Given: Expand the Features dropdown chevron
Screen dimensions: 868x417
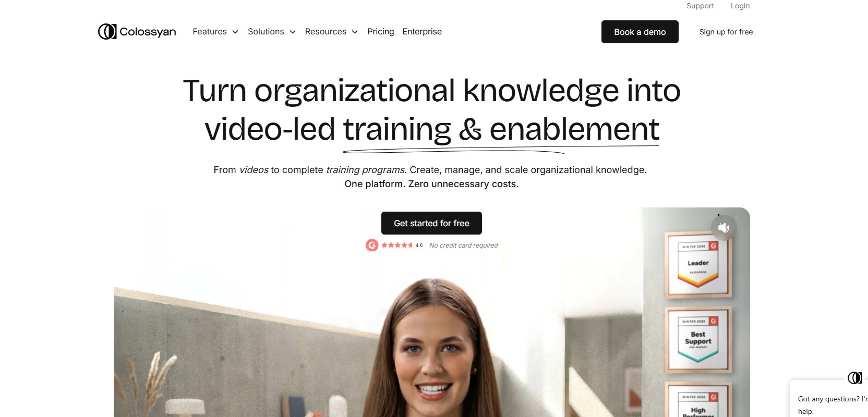Looking at the screenshot, I should pyautogui.click(x=235, y=32).
